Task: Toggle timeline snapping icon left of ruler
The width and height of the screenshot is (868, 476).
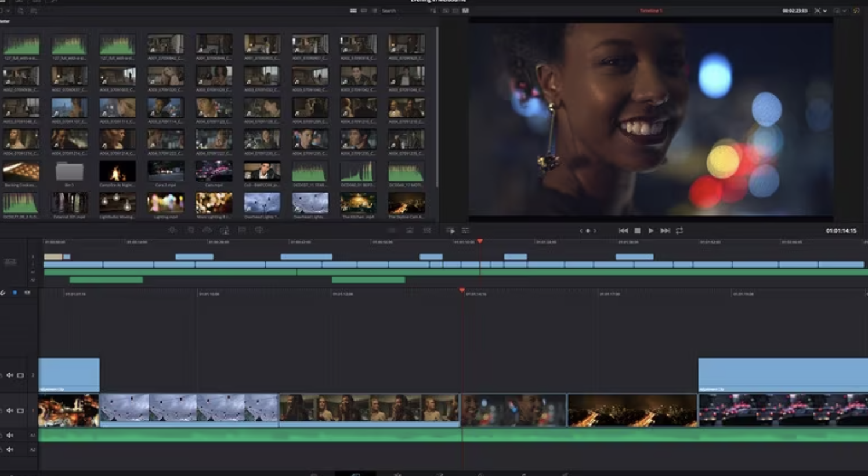Action: tap(3, 293)
